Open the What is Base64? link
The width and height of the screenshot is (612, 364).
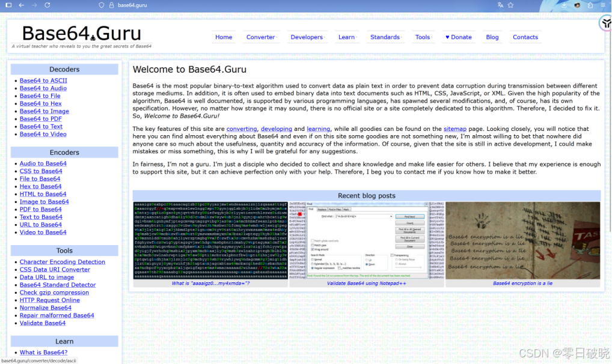coord(44,353)
